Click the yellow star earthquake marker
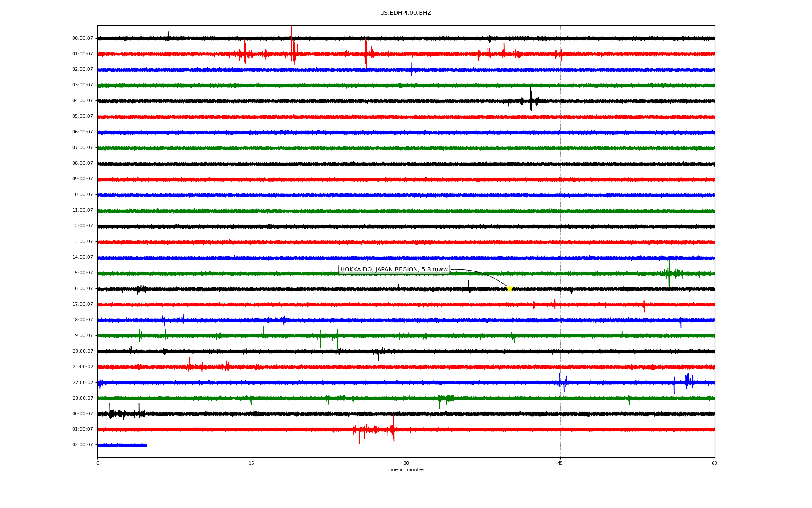The height and width of the screenshot is (508, 812). point(510,288)
